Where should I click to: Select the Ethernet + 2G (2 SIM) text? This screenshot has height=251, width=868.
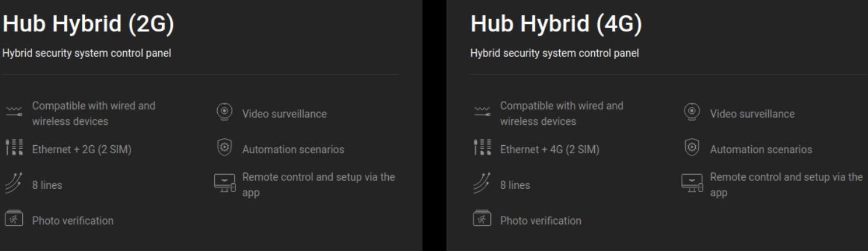(82, 149)
